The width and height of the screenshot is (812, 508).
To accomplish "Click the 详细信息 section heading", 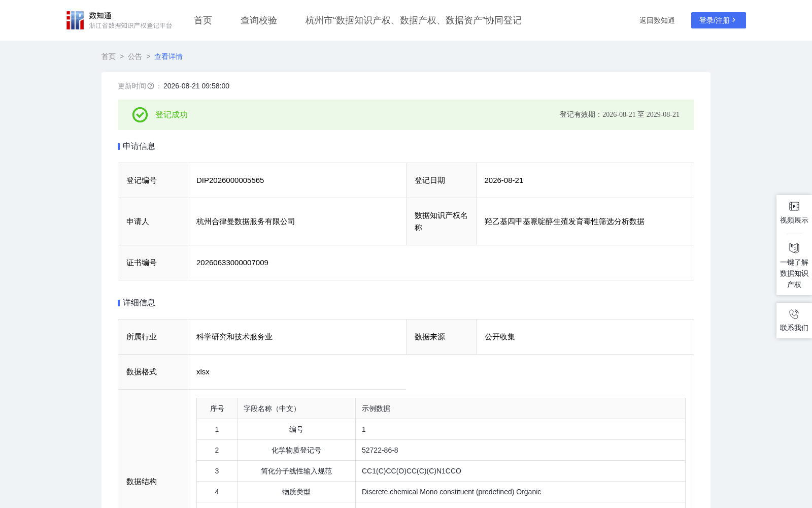I will (x=139, y=303).
